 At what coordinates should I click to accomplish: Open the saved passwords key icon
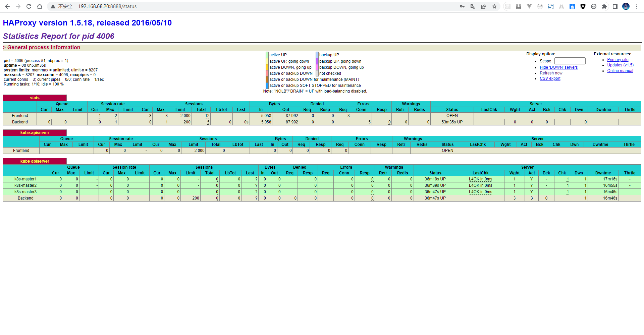462,6
